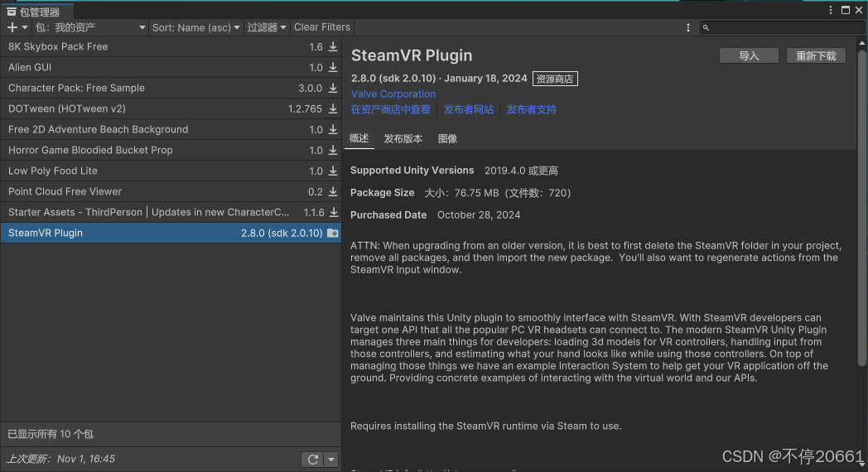Screen dimensions: 868x472
Task: Click Purchased Date October 28, 2024 text
Action: pos(435,214)
